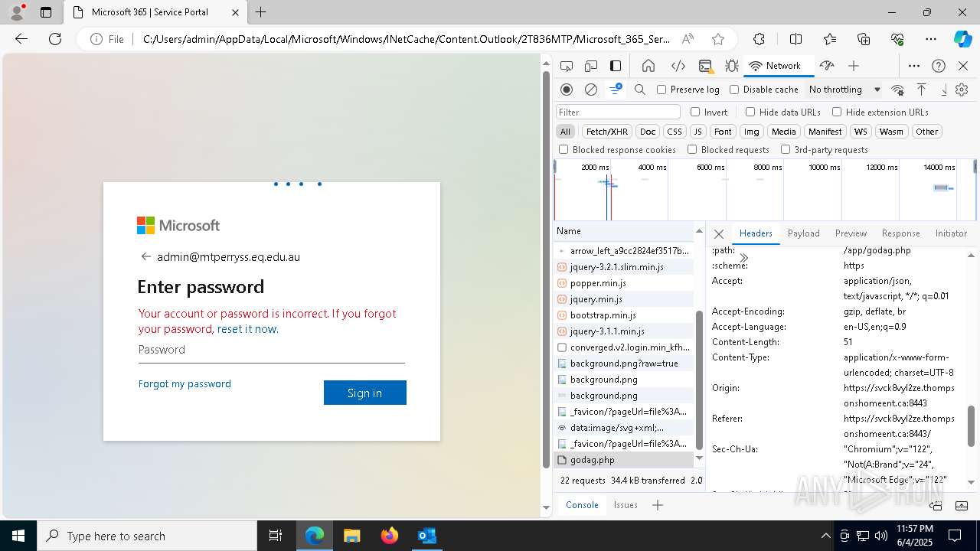Open the Issues drawer tab
Screen dimensions: 980x551
click(626, 505)
